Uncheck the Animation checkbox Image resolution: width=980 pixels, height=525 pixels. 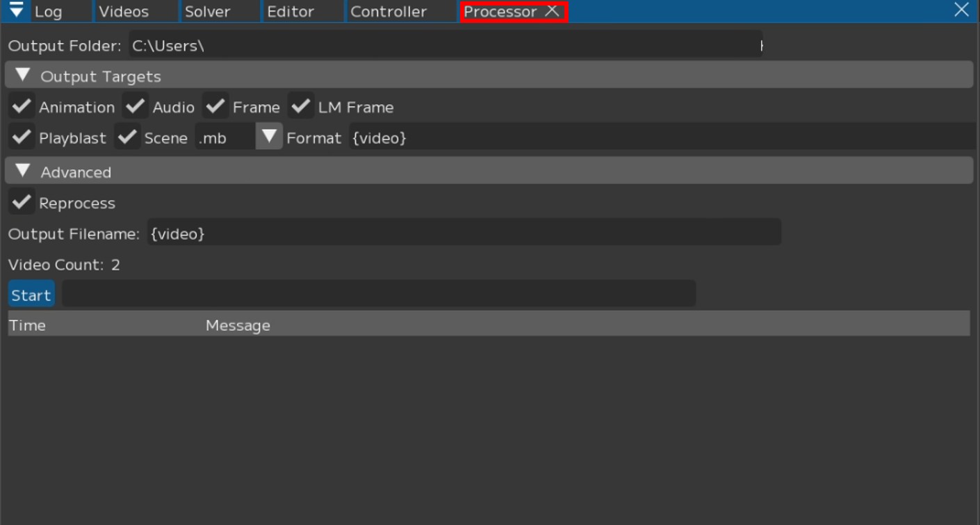click(22, 106)
